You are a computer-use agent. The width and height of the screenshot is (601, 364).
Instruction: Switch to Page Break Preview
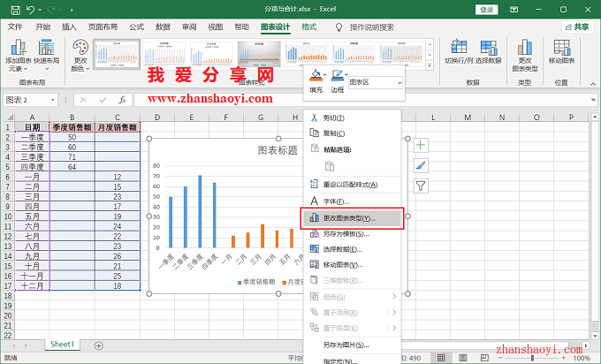pyautogui.click(x=484, y=358)
